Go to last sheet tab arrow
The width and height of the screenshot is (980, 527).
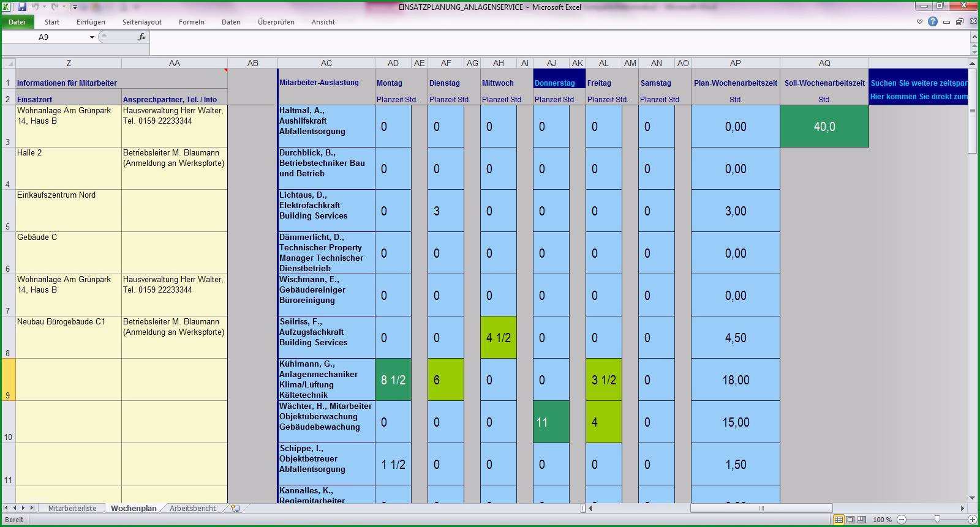pyautogui.click(x=32, y=508)
